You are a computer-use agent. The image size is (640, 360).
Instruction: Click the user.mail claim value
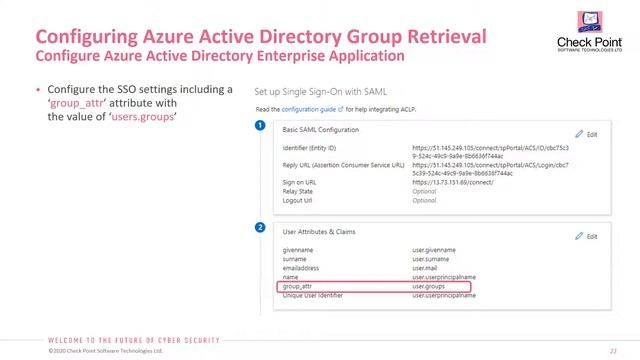(424, 268)
